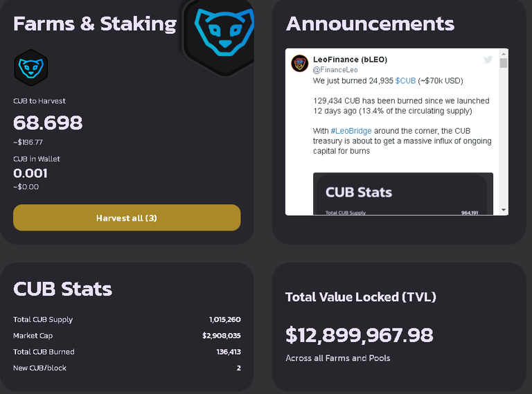Open the #LeoBridge hashtag link
This screenshot has height=394, width=532.
351,131
